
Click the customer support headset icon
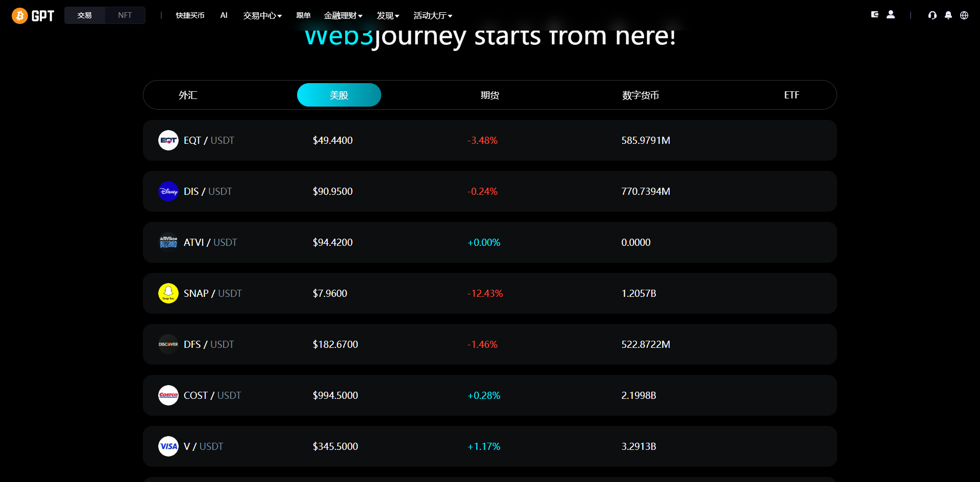[933, 15]
